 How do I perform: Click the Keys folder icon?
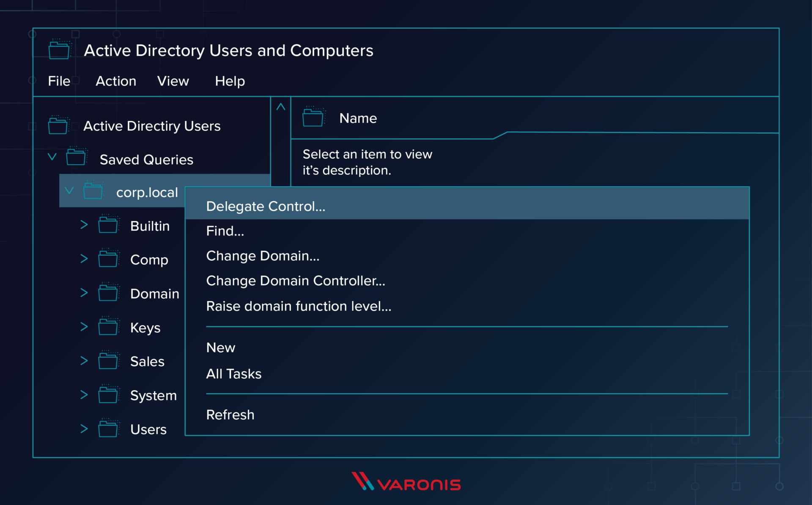click(x=109, y=326)
